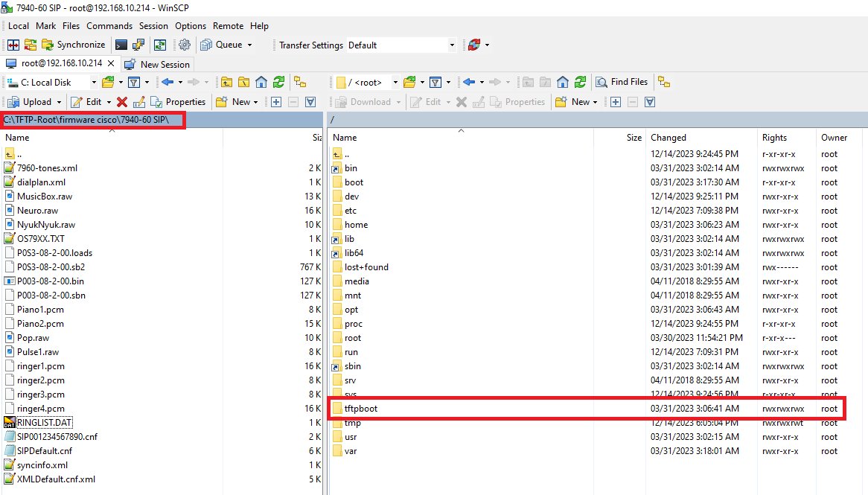868x495 pixels.
Task: Open the Commands menu
Action: coord(109,26)
